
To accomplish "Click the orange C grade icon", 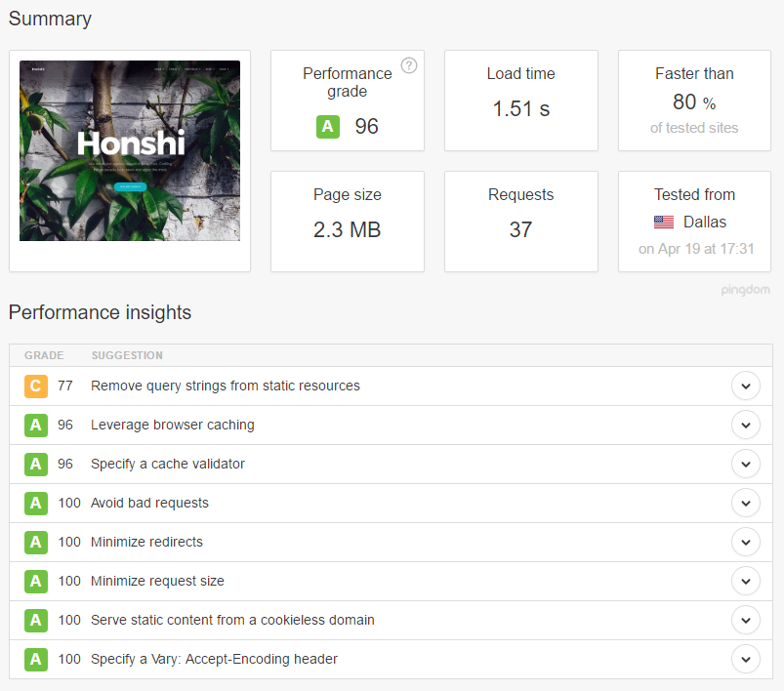I will pyautogui.click(x=36, y=386).
